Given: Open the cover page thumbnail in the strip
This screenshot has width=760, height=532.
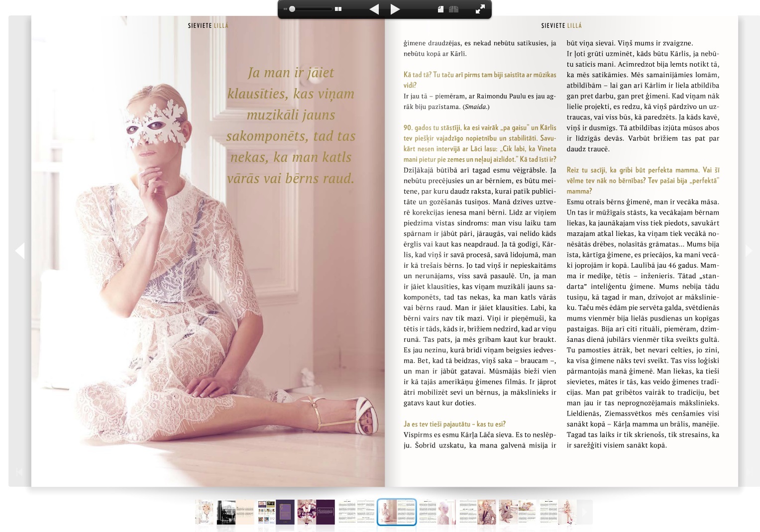Looking at the screenshot, I should pyautogui.click(x=204, y=512).
